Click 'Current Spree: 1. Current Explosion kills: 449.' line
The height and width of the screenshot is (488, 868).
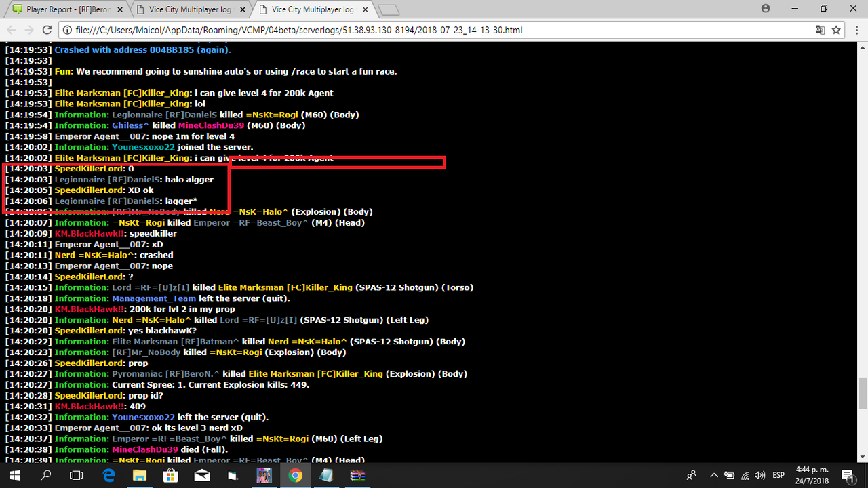tap(210, 385)
